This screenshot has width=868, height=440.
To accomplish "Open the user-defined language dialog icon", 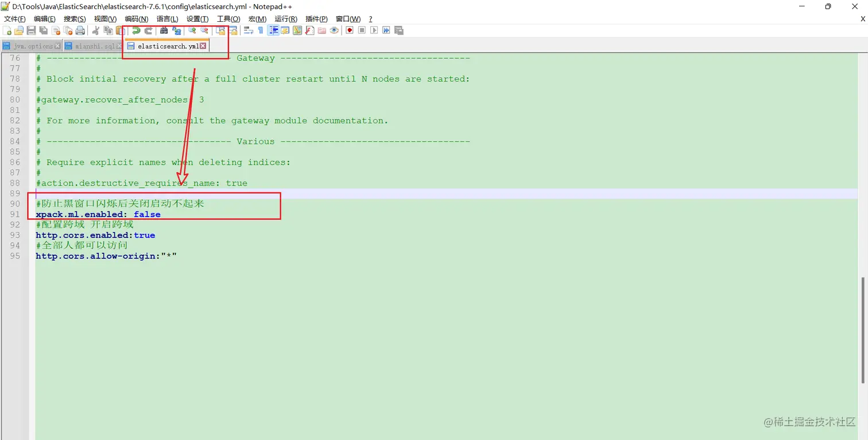I will [285, 30].
